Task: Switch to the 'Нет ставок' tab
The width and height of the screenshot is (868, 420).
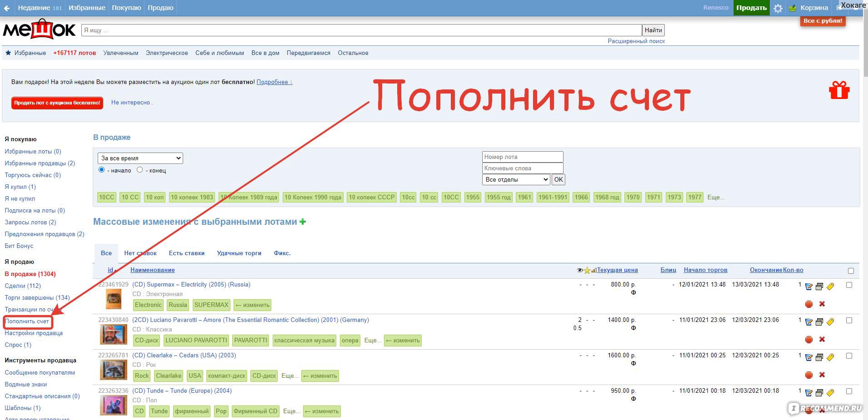Action: pos(140,253)
